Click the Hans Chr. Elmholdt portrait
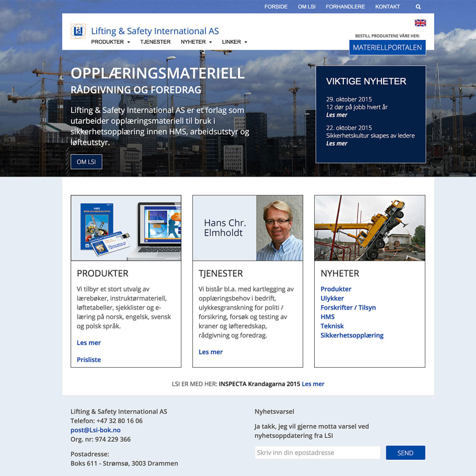476x476 pixels. 279,228
